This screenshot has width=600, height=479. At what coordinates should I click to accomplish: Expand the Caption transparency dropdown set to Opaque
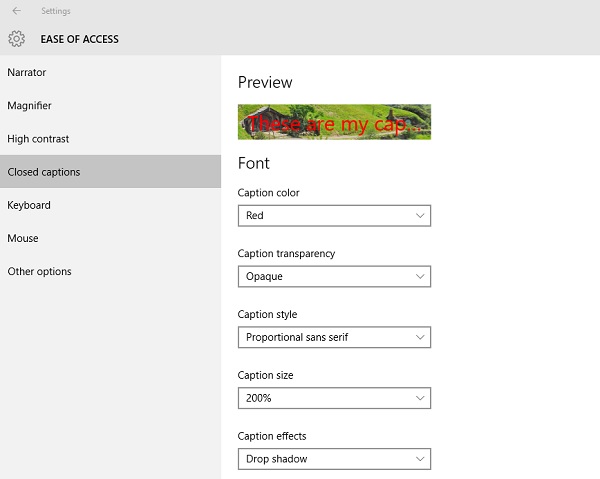(334, 277)
